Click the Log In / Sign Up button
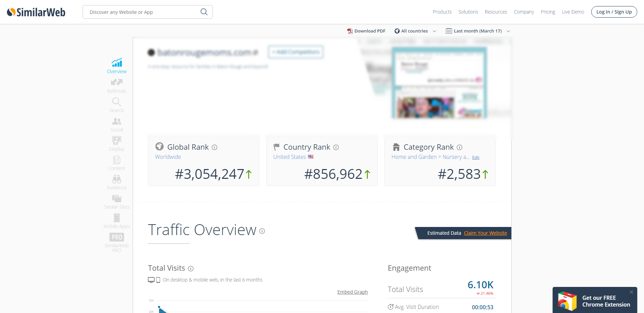This screenshot has width=644, height=313. coord(614,12)
